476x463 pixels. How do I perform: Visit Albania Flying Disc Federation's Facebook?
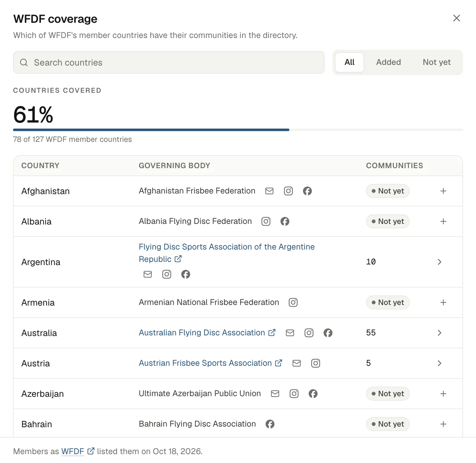coord(285,221)
